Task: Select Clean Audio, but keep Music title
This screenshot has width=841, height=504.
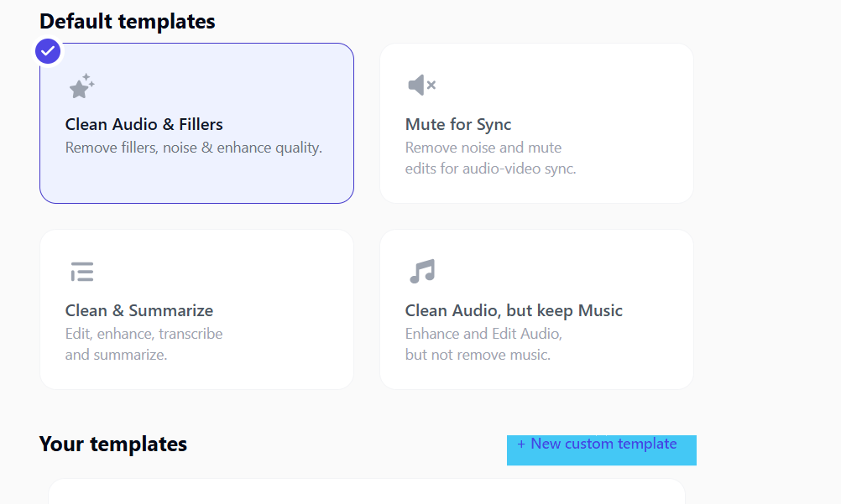Action: 514,310
